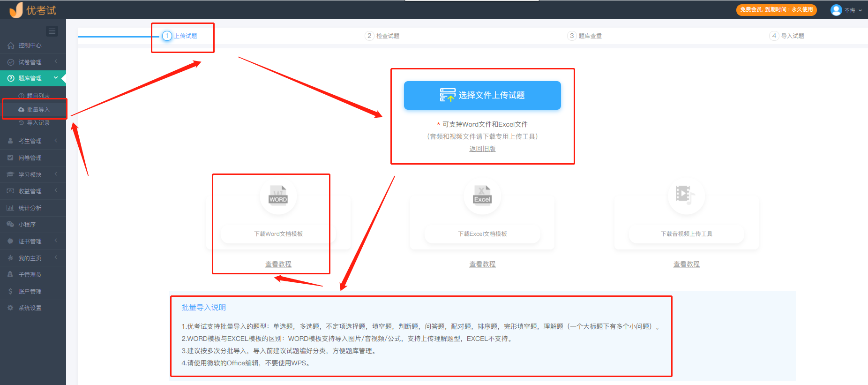Click 下载Word文档模板 button
The width and height of the screenshot is (868, 385).
click(x=278, y=234)
